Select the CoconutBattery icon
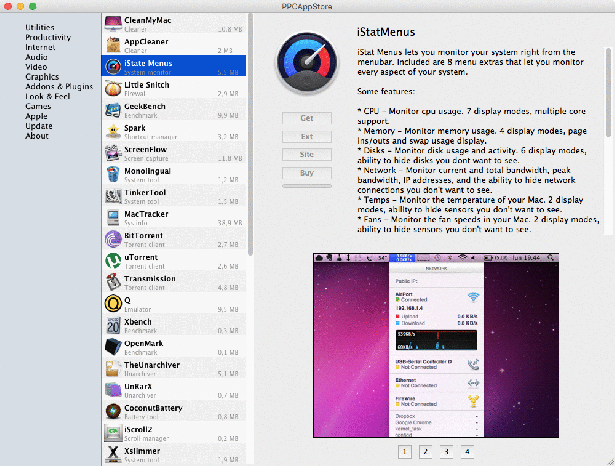This screenshot has width=615, height=466. (x=113, y=411)
